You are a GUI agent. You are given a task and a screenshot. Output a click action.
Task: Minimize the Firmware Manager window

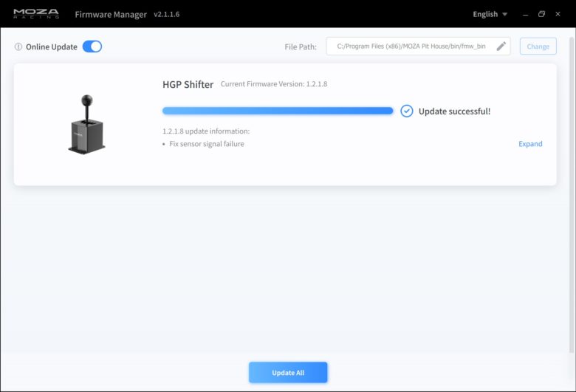pos(525,14)
